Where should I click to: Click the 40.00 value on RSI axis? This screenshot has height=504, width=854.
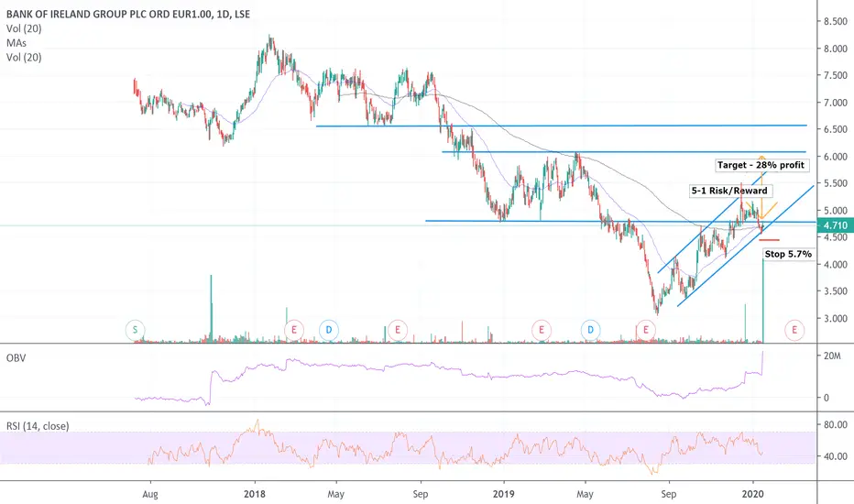click(x=836, y=456)
